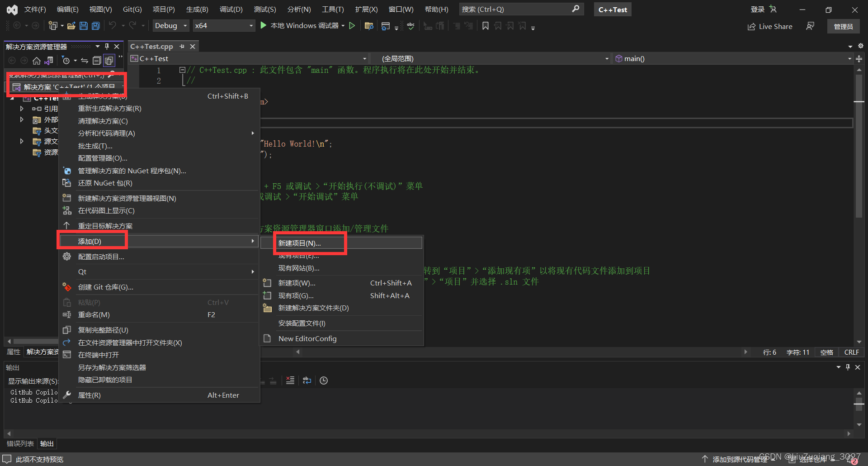Image resolution: width=868 pixels, height=466 pixels.
Task: Click the Save All toolbar icon
Action: pyautogui.click(x=96, y=26)
